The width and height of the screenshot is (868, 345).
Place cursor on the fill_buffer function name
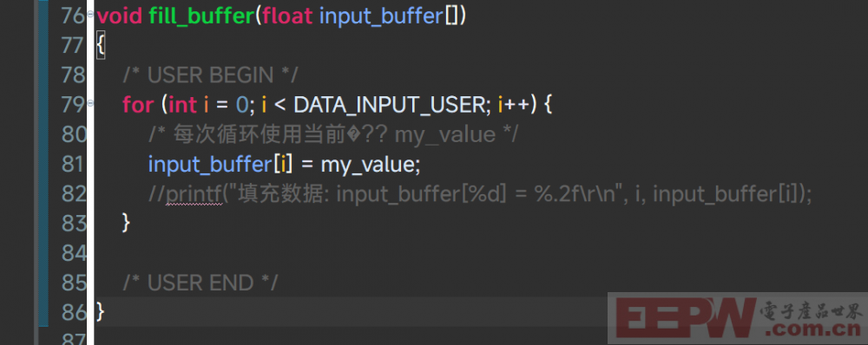[x=201, y=16]
